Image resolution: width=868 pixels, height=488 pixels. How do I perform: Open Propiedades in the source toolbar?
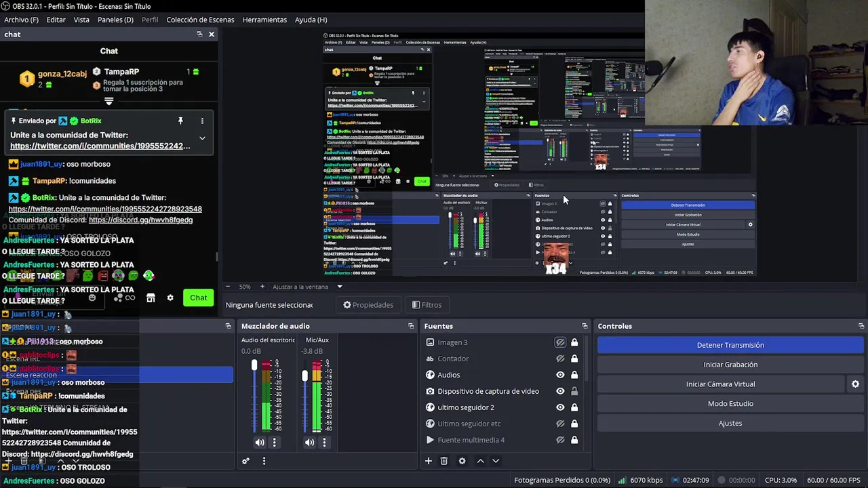pos(368,305)
